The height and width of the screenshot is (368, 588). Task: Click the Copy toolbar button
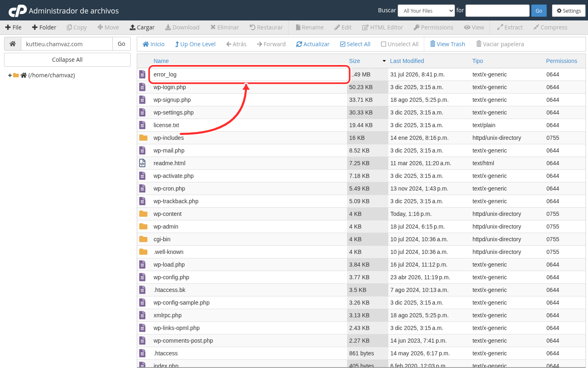pyautogui.click(x=77, y=27)
